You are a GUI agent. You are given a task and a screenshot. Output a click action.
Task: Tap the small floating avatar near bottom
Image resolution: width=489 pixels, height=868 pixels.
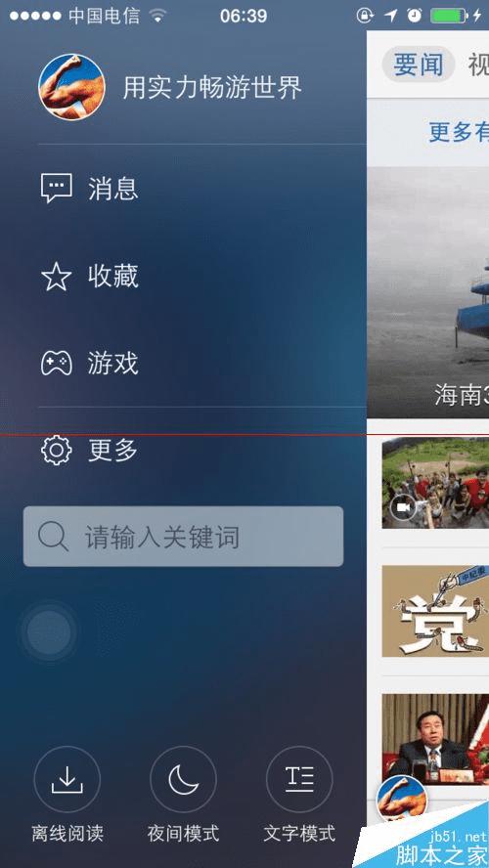(402, 800)
